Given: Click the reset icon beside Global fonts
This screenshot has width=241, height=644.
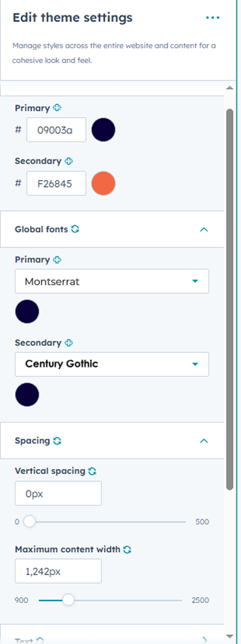Looking at the screenshot, I should [x=75, y=229].
